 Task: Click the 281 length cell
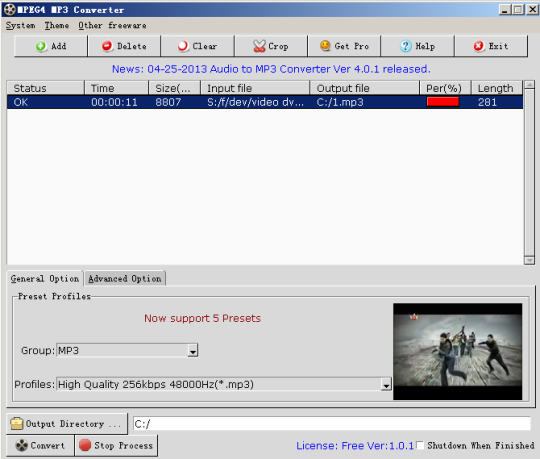click(487, 102)
